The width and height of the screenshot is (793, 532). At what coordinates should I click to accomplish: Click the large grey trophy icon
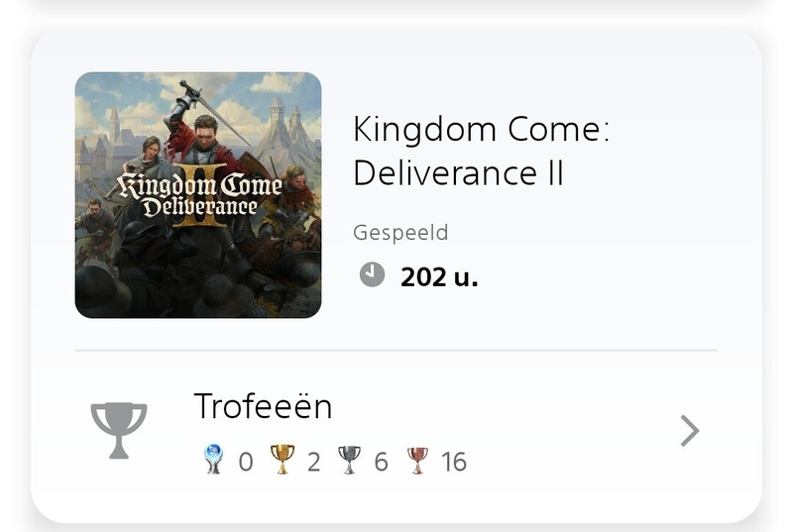point(119,430)
